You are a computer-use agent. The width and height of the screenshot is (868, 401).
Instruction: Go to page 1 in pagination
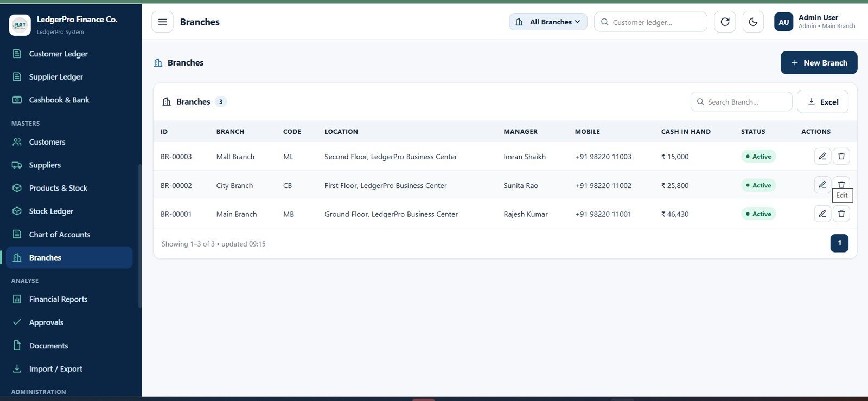[839, 243]
